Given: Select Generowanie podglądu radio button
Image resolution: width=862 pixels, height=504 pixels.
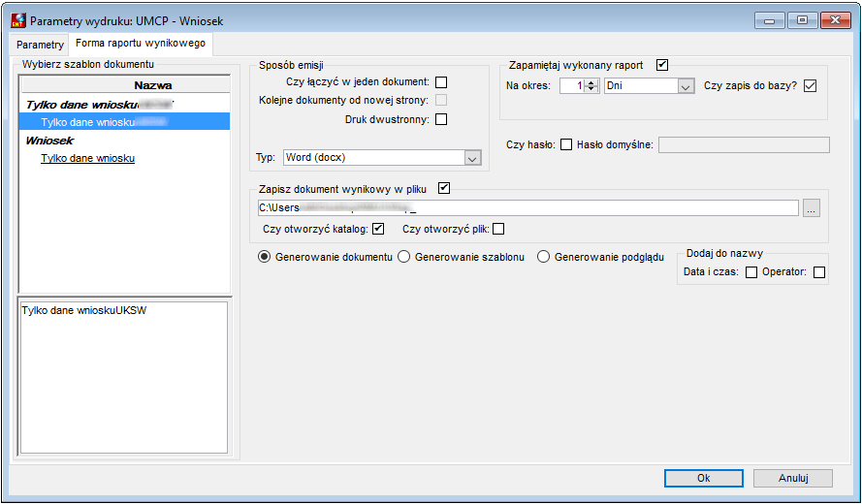Looking at the screenshot, I should click(x=543, y=257).
